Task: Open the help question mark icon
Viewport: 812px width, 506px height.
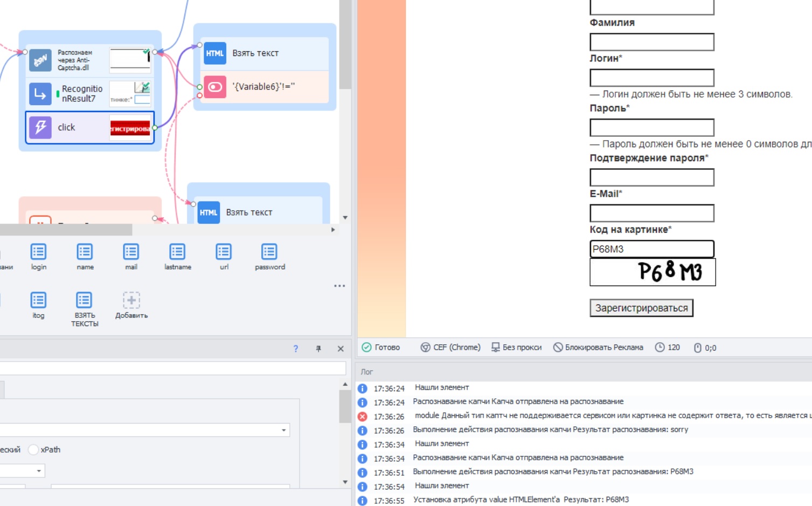Action: 296,349
